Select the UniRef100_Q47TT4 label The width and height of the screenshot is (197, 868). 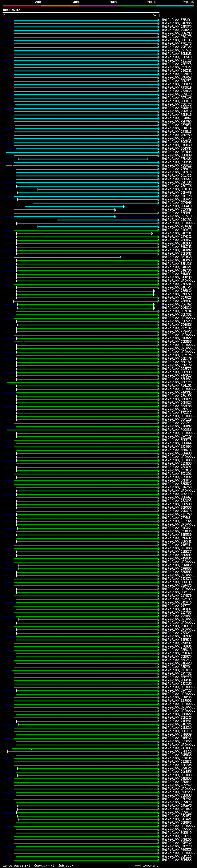177,606
